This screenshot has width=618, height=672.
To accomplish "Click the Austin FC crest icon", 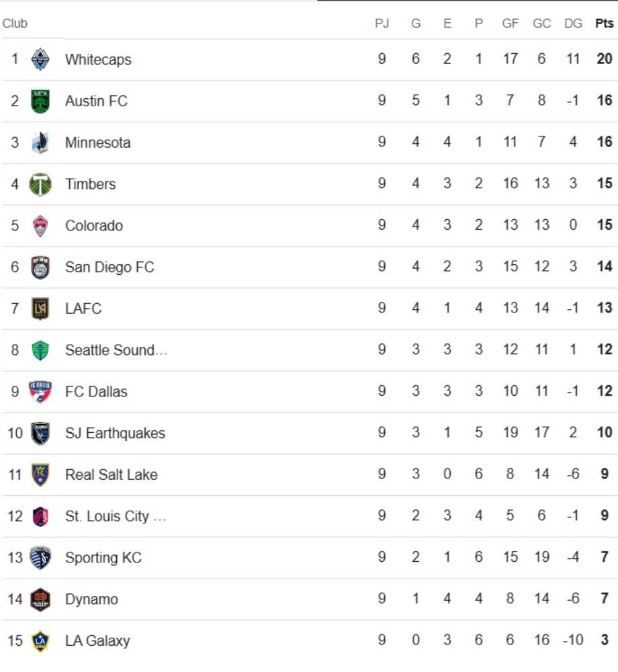I will click(40, 101).
